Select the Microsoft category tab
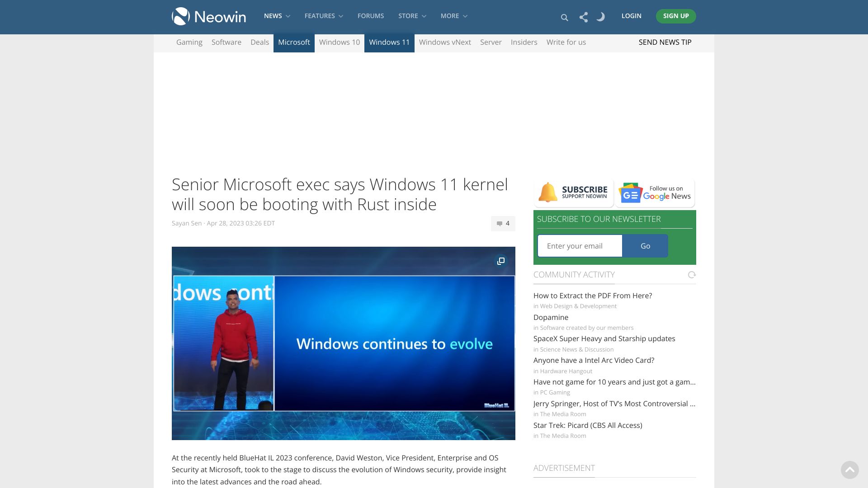This screenshot has height=488, width=868. [x=294, y=42]
